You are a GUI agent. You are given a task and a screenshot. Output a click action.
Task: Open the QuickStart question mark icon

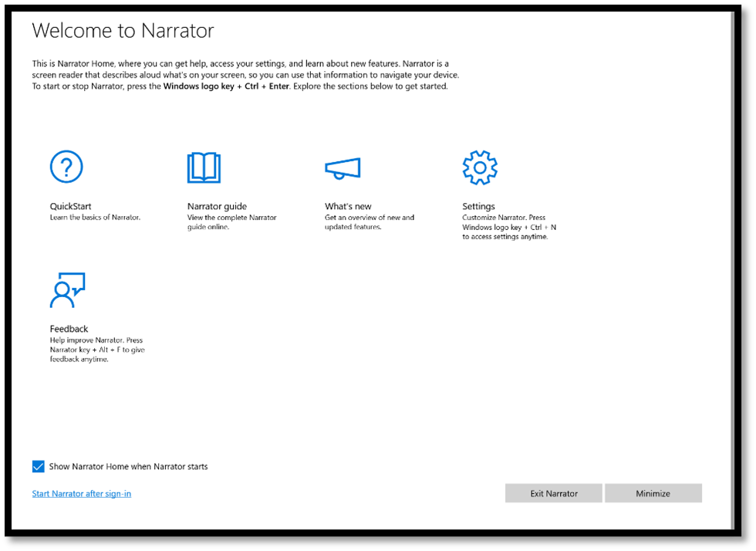click(x=66, y=167)
